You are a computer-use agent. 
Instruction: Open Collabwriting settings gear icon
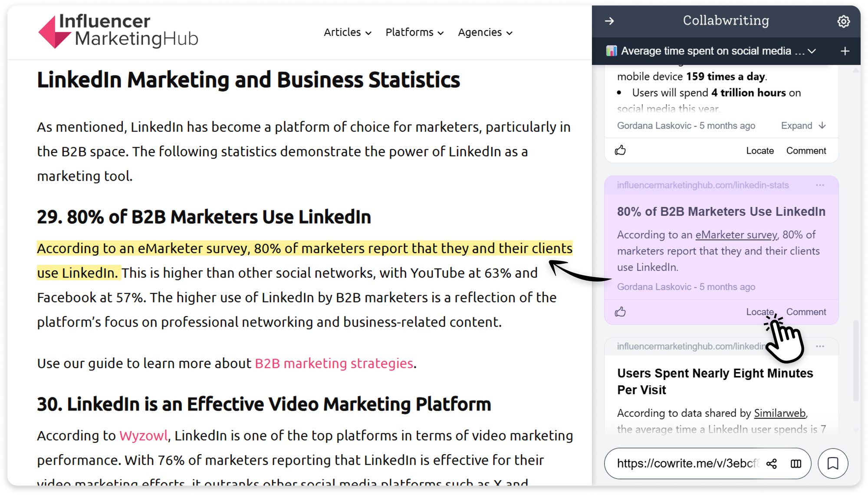[x=843, y=21]
